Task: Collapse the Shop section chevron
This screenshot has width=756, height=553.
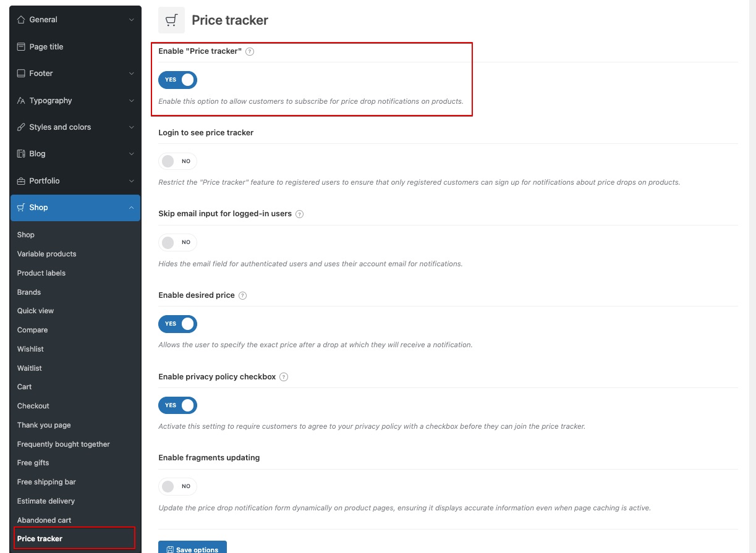Action: tap(131, 208)
